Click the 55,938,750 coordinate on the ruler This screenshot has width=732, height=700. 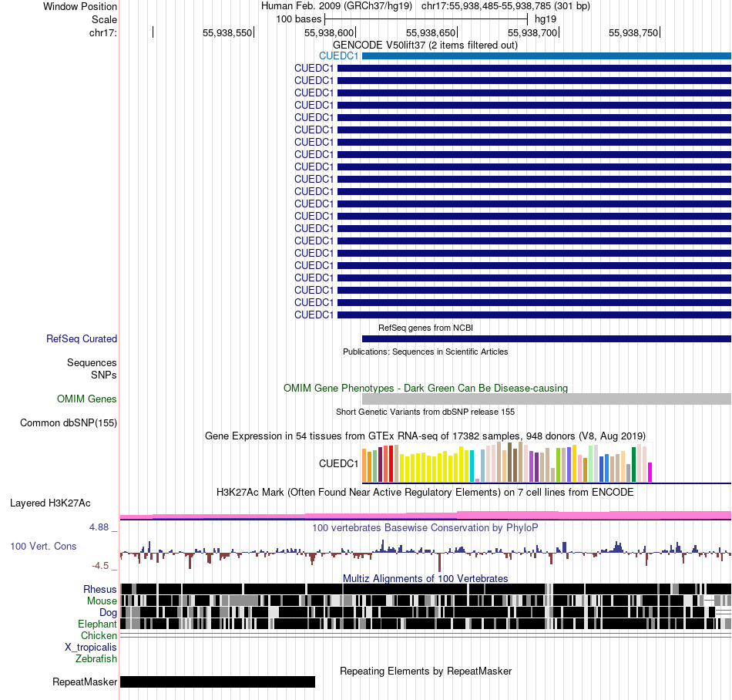(633, 32)
